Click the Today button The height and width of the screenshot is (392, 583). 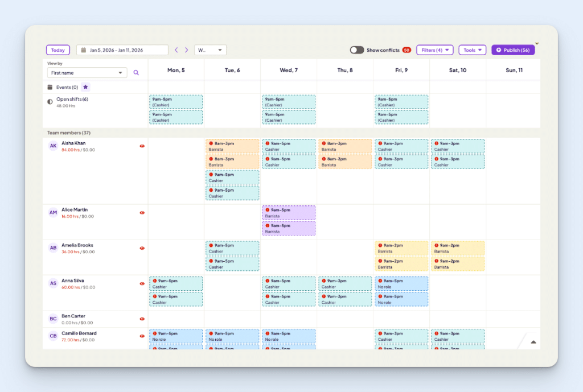58,50
